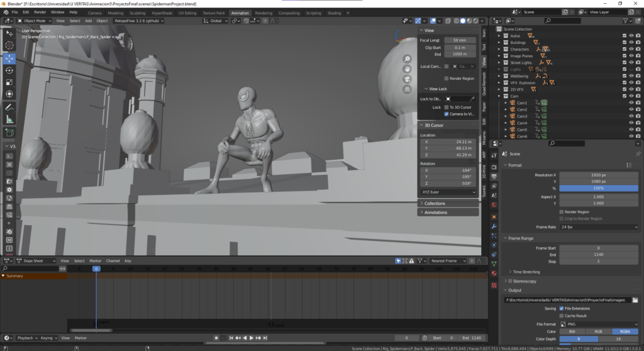Viewport: 644px width, 351px height.
Task: Open the Render menu
Action: click(40, 13)
